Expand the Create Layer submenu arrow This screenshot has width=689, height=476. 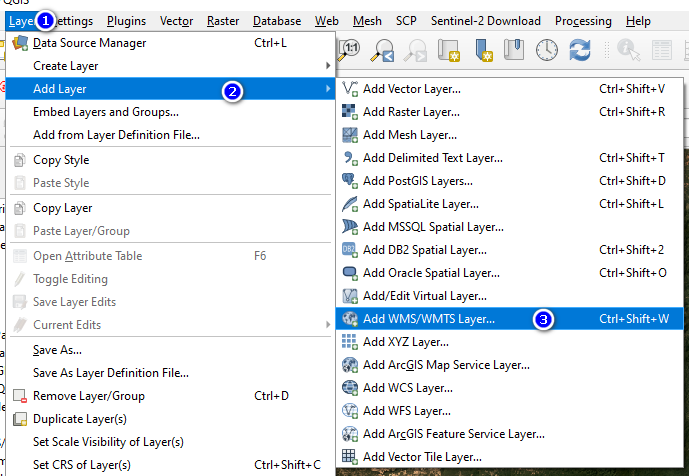pos(328,65)
